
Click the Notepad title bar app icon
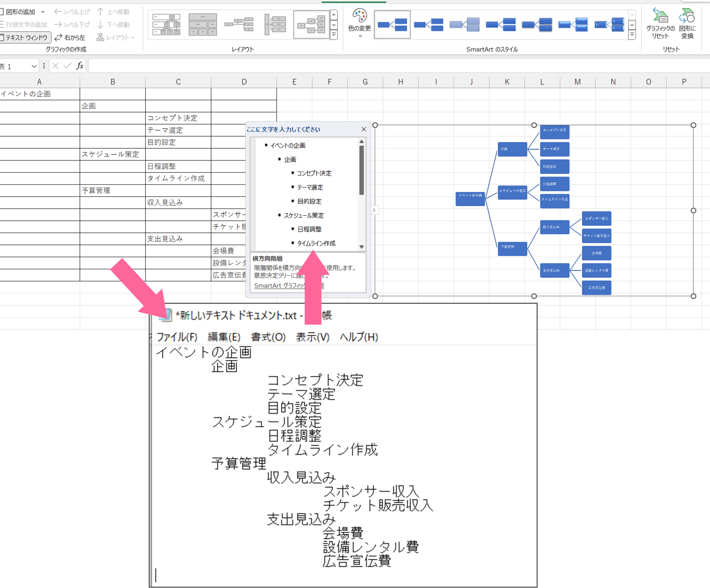coord(166,315)
